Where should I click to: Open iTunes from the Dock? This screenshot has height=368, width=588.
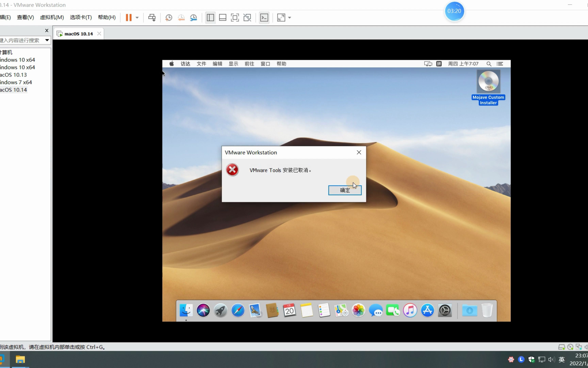click(410, 310)
